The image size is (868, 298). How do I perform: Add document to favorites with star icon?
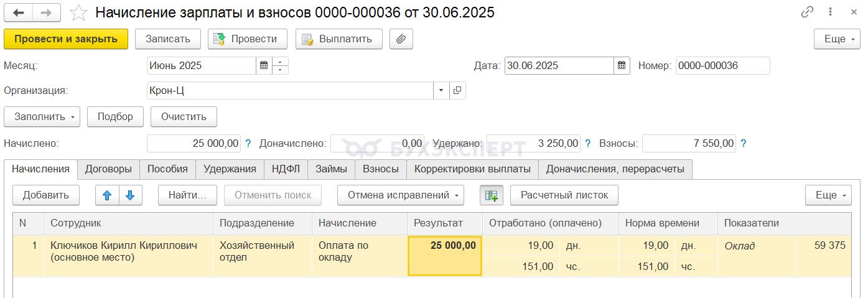click(78, 12)
